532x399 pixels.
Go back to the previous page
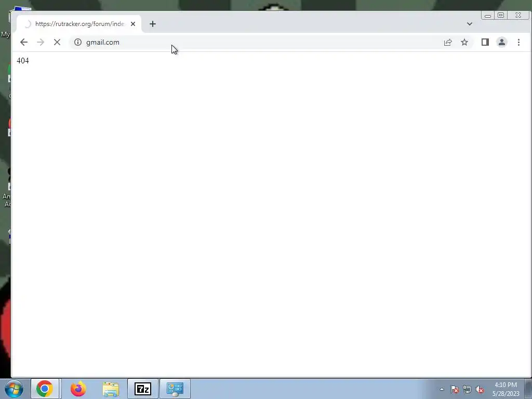point(24,42)
